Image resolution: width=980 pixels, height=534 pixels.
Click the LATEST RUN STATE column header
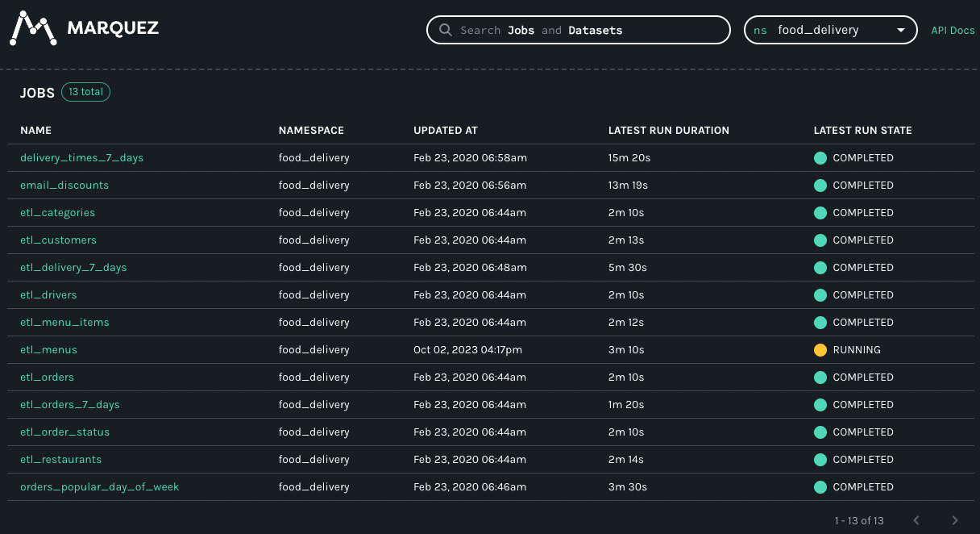(x=862, y=131)
